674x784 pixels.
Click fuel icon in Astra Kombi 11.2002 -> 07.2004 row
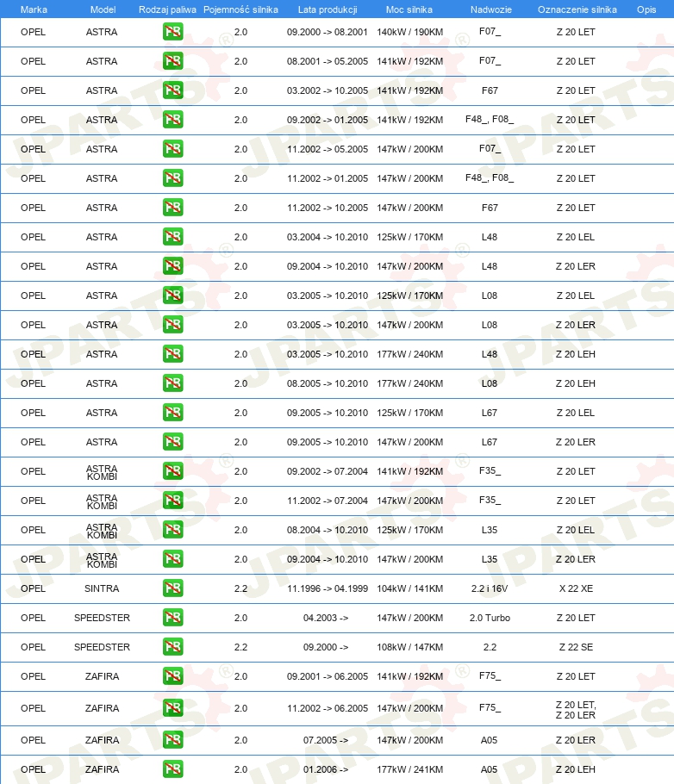click(x=172, y=501)
